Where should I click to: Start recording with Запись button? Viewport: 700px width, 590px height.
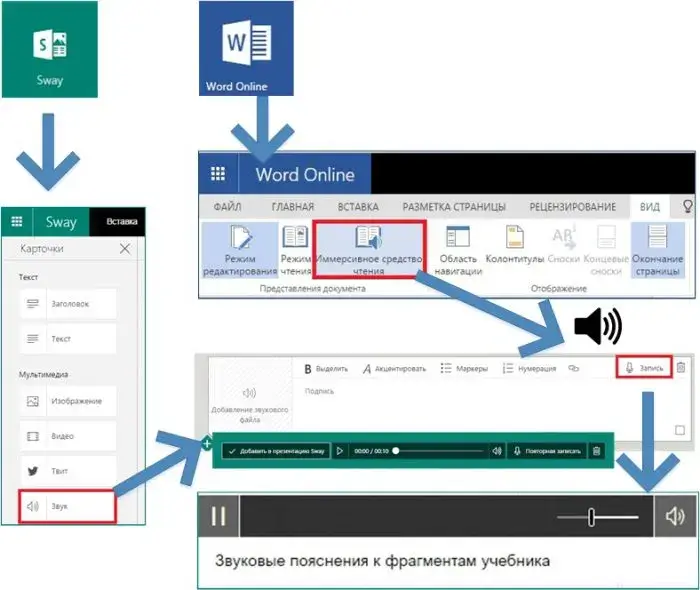point(644,368)
